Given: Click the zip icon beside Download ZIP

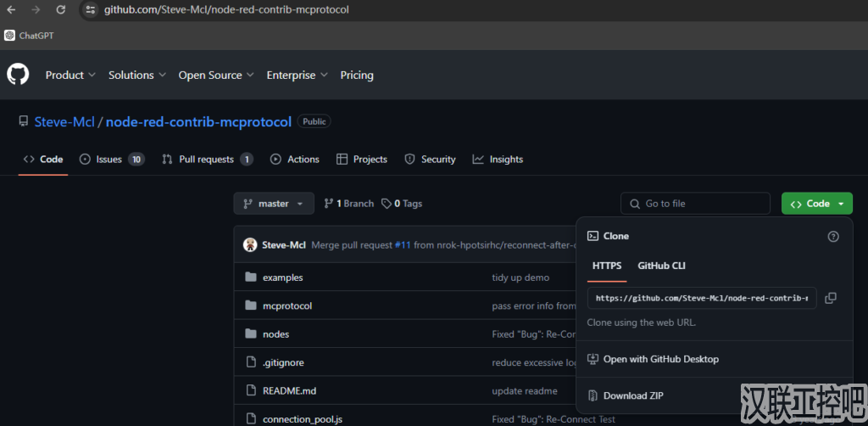Looking at the screenshot, I should [x=593, y=395].
